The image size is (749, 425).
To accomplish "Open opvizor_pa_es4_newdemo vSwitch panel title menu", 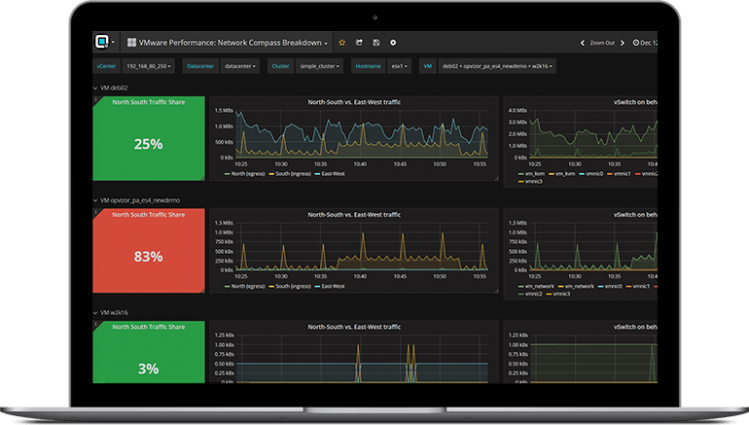I will pyautogui.click(x=635, y=215).
